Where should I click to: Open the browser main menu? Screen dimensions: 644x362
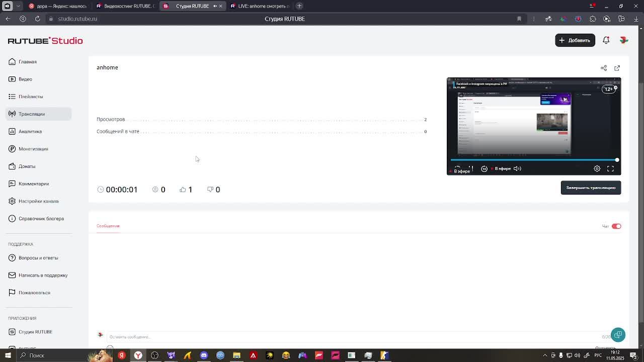[592, 6]
